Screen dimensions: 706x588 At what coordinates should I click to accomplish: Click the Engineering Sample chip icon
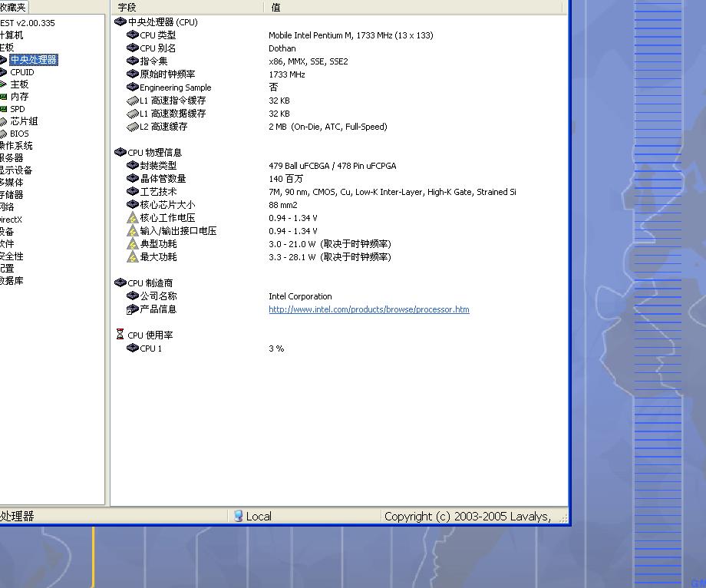(132, 87)
